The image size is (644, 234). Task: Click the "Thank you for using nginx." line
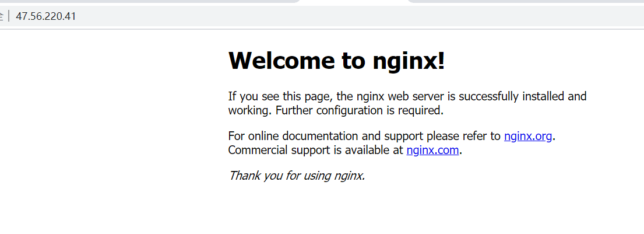[x=297, y=176]
